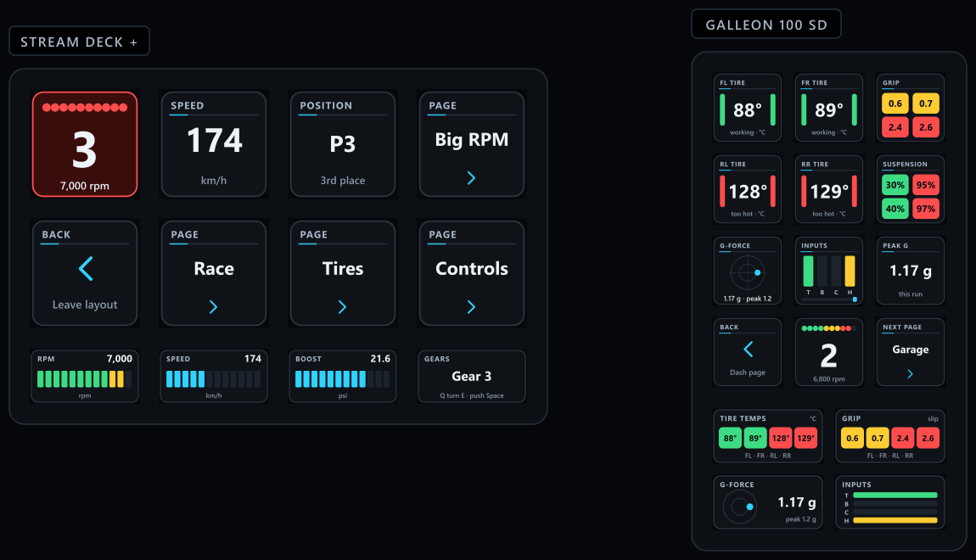Click the Stream Deck + title label
This screenshot has height=560, width=976.
[79, 41]
